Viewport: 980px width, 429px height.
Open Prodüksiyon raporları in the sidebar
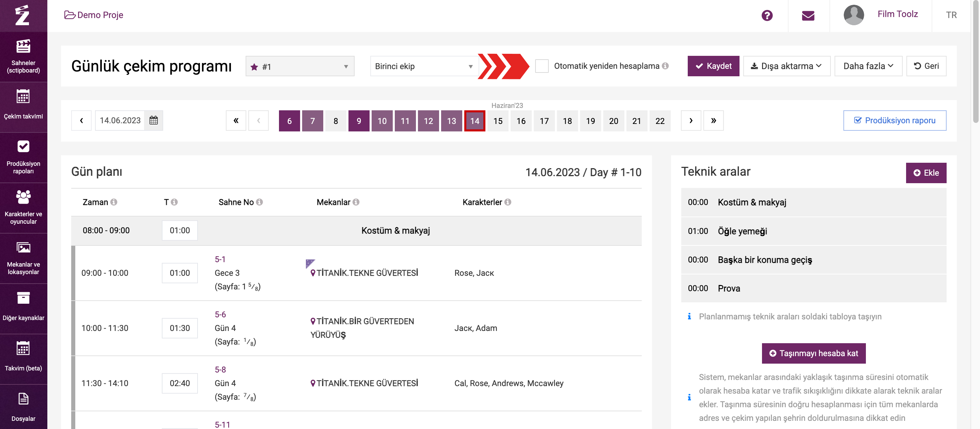click(x=23, y=157)
